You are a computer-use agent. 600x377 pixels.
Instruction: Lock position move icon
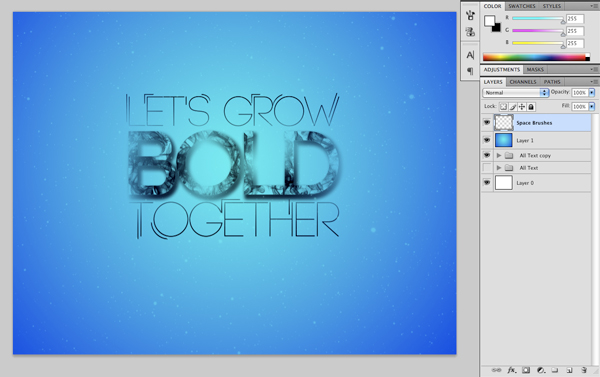tap(522, 107)
